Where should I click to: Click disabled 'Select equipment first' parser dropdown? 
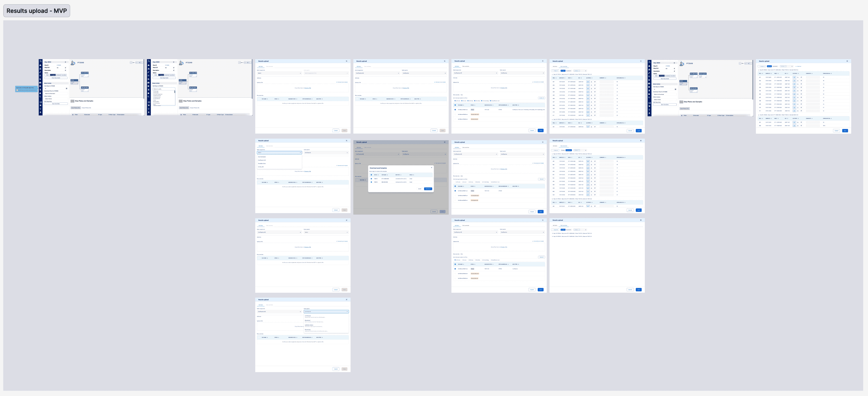click(326, 73)
